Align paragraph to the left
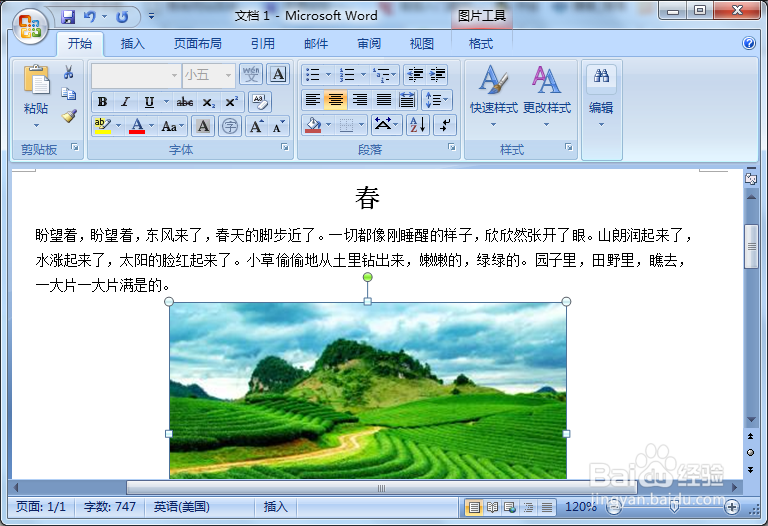Image resolution: width=768 pixels, height=526 pixels. [x=312, y=100]
